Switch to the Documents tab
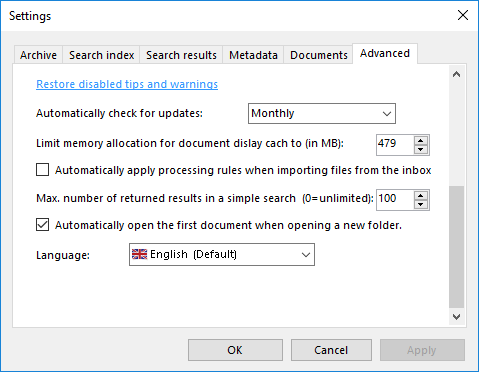 [x=319, y=55]
